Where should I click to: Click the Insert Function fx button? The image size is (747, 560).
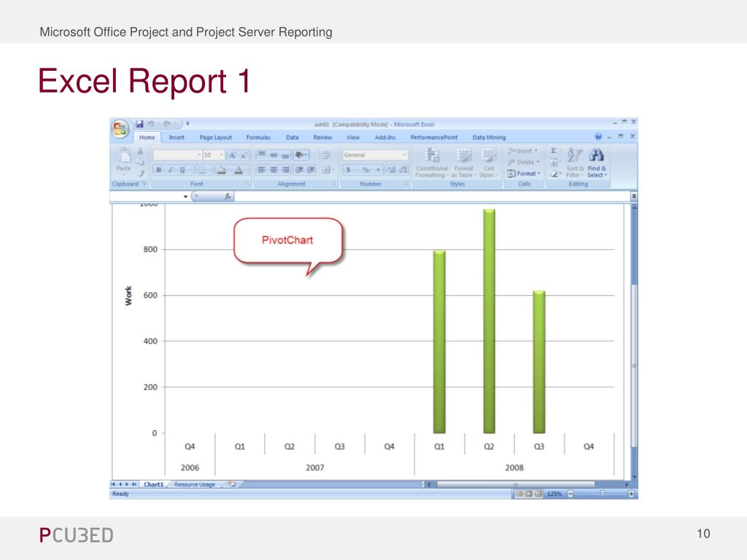point(228,196)
